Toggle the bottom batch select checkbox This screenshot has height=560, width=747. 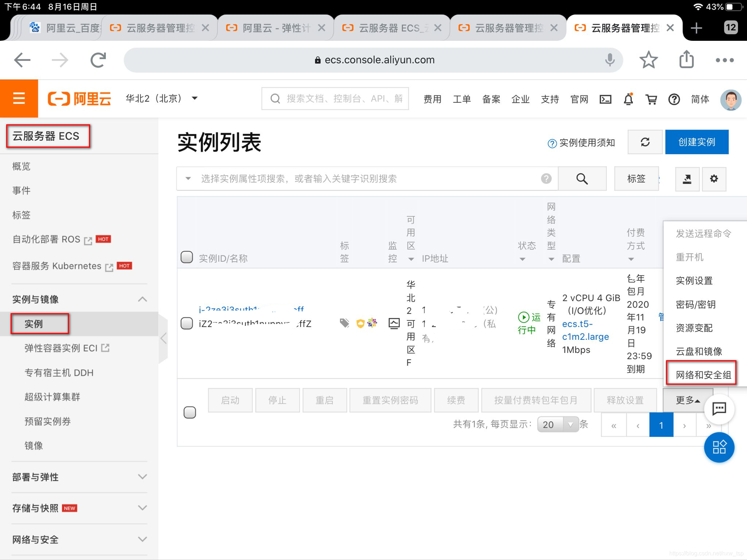click(x=190, y=412)
